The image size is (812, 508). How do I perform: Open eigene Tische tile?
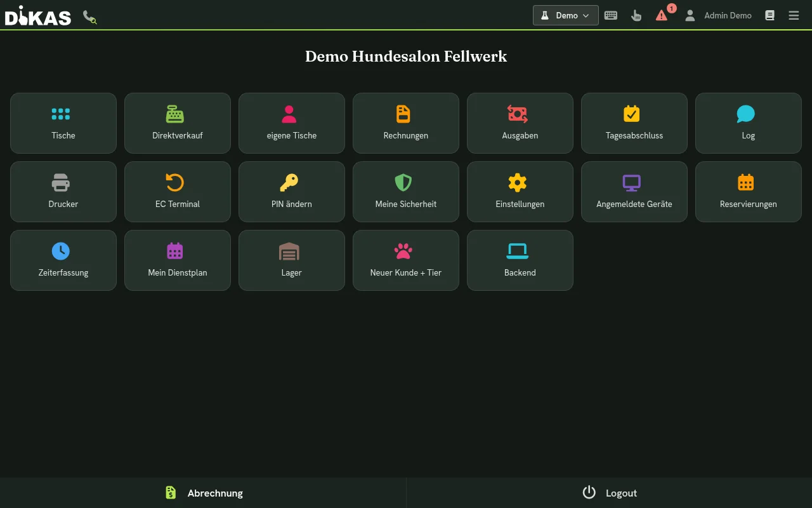(292, 123)
